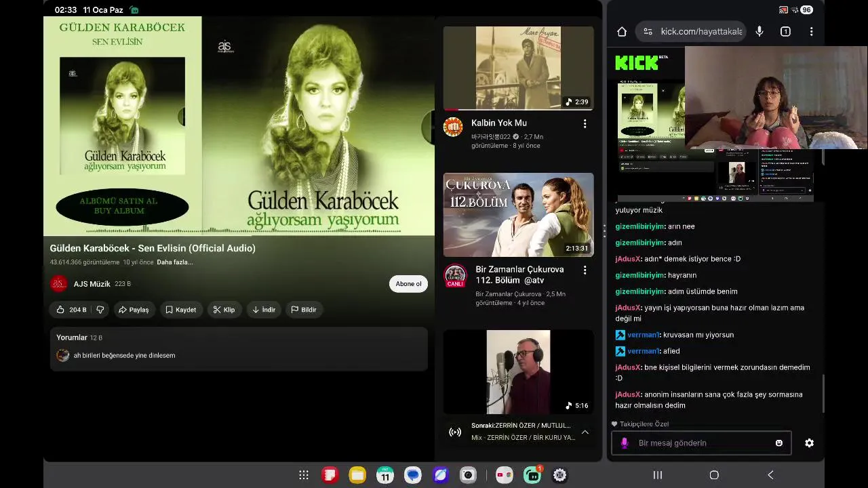Save the video with Kaydet

[x=181, y=310]
